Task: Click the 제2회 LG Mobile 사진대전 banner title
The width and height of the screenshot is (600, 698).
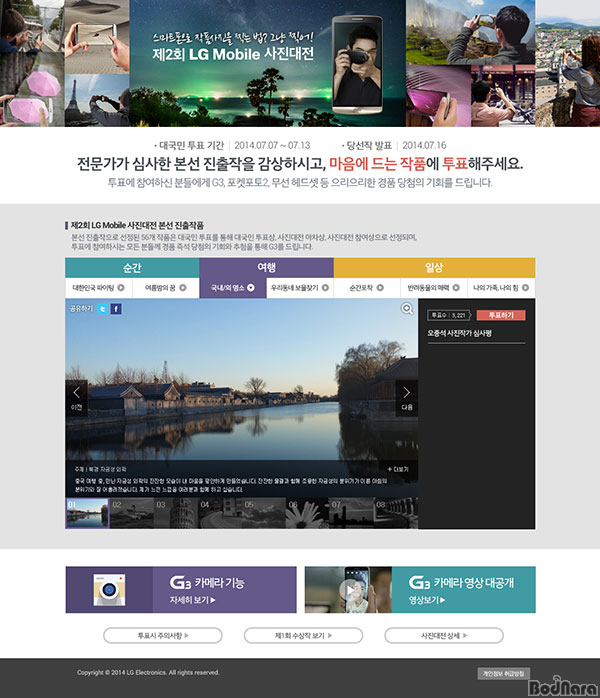Action: coord(233,54)
